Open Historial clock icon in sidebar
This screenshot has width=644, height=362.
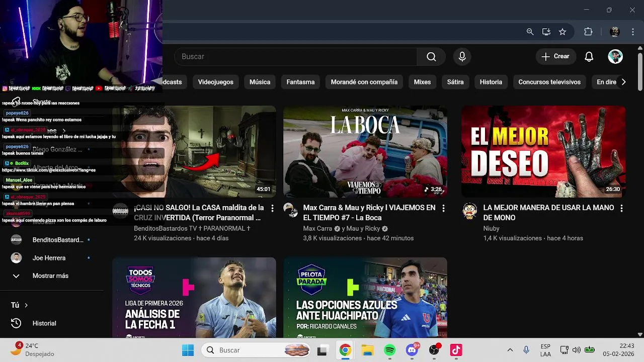tap(16, 323)
